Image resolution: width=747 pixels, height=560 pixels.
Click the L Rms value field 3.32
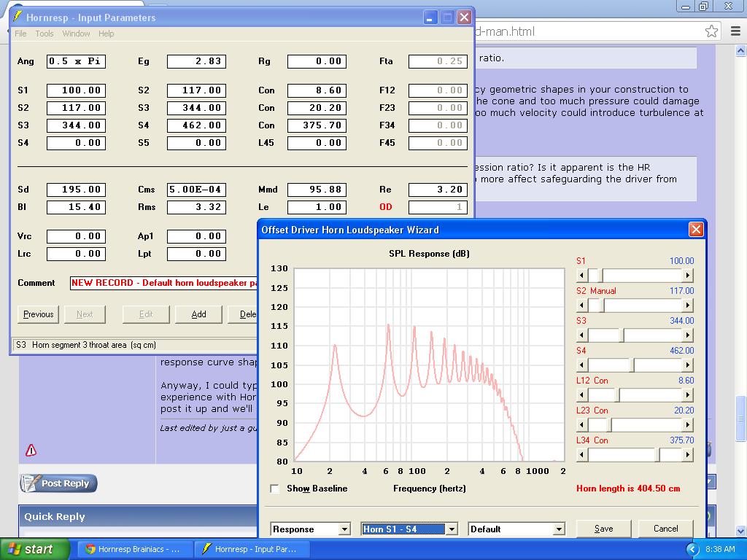click(197, 207)
